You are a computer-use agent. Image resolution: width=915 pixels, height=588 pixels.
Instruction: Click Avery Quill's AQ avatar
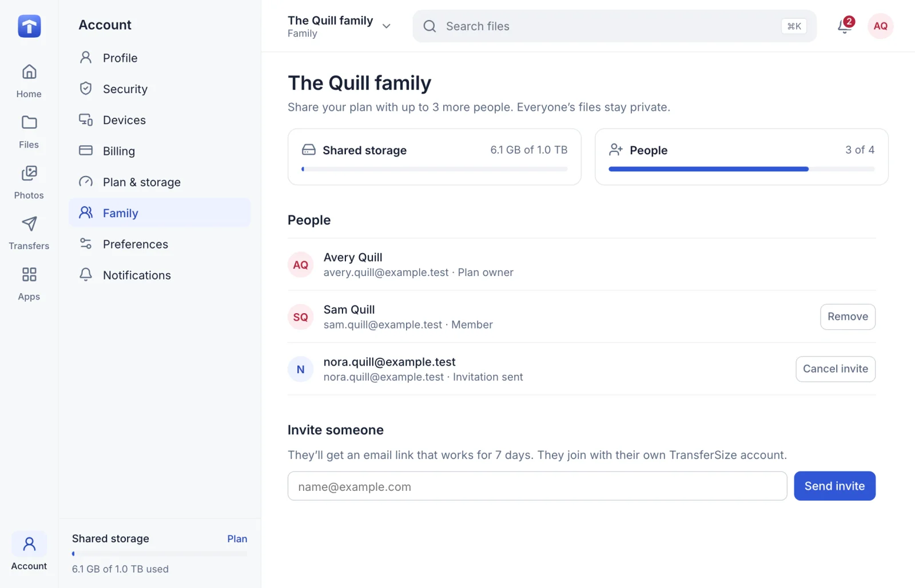[300, 265]
